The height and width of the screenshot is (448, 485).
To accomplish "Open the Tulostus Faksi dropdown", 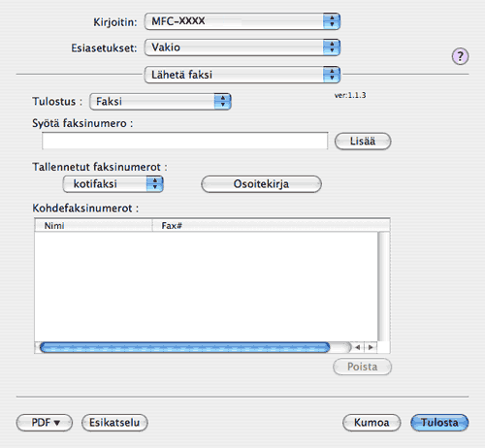I will click(x=160, y=102).
